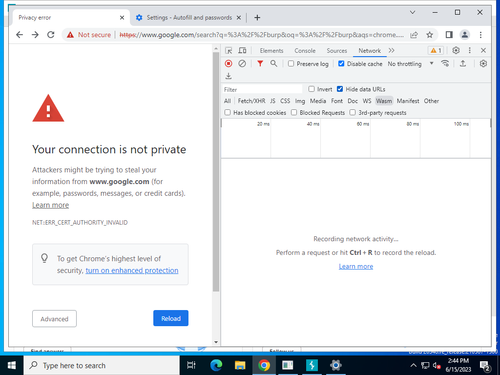This screenshot has width=500, height=375.
Task: Open Learn more link on error page
Action: tap(51, 205)
